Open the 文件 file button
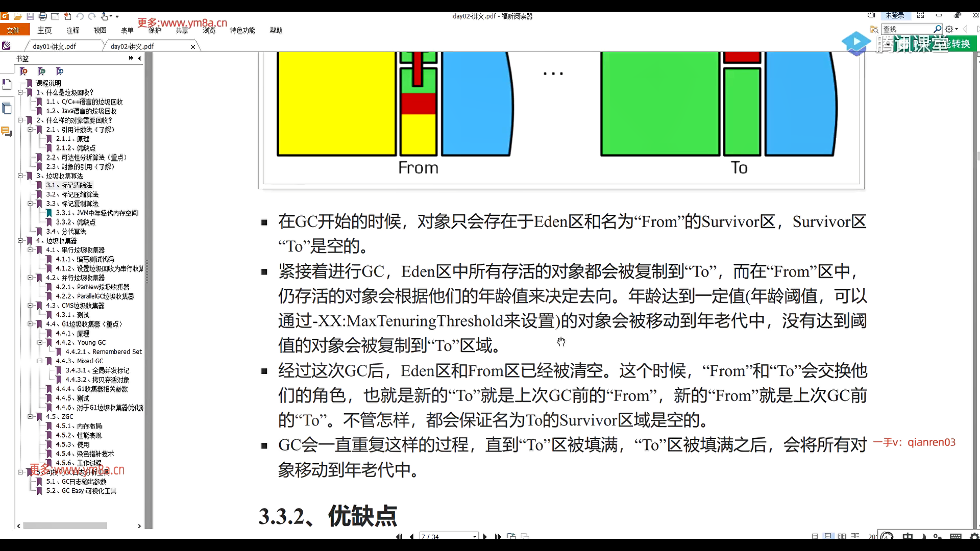The width and height of the screenshot is (980, 551). (14, 31)
